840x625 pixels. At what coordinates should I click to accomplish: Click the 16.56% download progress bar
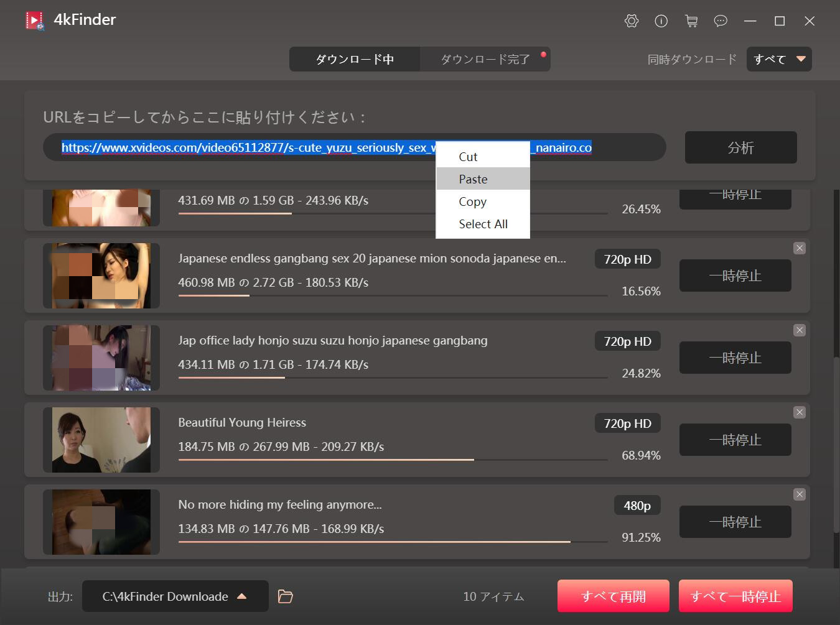pos(393,295)
